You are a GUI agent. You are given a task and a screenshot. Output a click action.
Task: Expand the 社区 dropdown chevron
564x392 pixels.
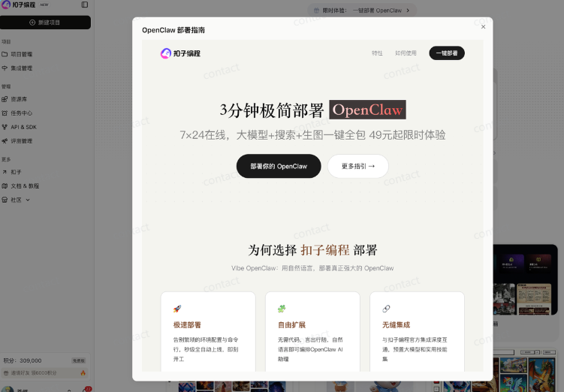(28, 200)
